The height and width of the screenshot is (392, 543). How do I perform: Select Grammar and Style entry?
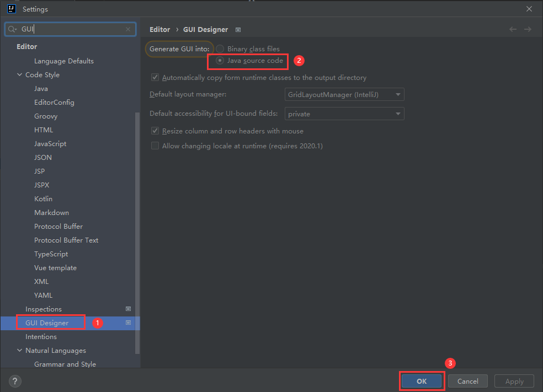(x=65, y=364)
